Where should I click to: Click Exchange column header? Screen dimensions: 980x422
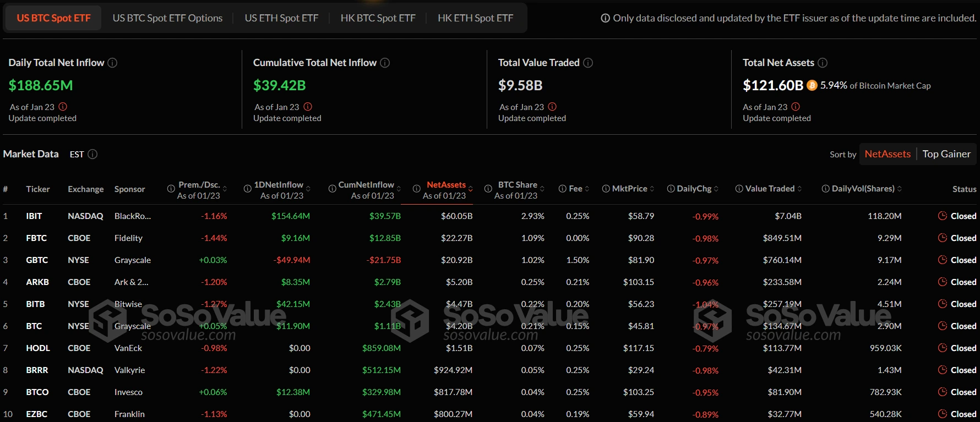tap(85, 189)
